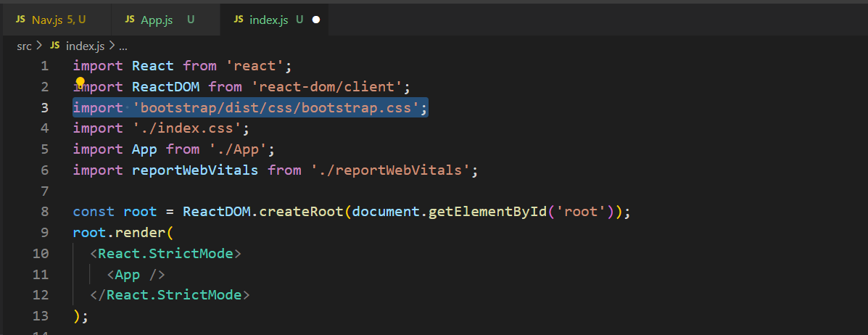This screenshot has width=868, height=335.
Task: Select the index.js editor tab
Action: (276, 20)
